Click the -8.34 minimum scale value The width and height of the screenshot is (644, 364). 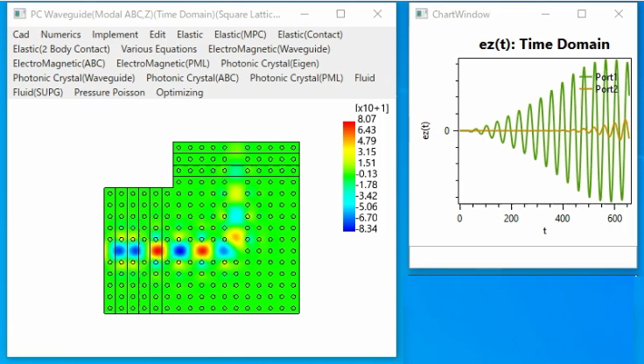coord(367,229)
